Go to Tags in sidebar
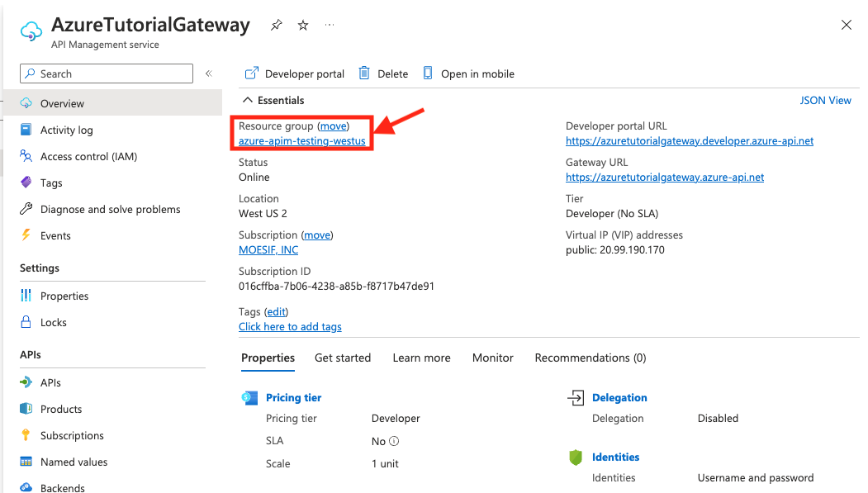The image size is (868, 493). click(51, 183)
